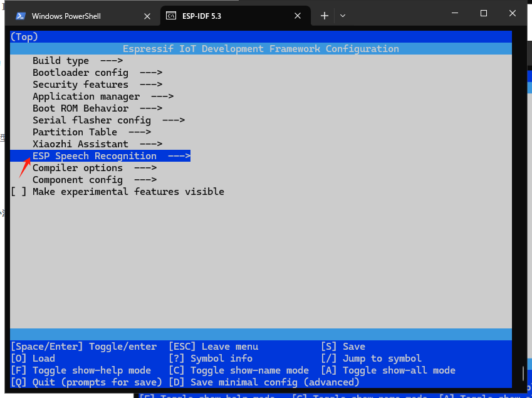Open the new tab profile dropdown
Viewport: 532px width, 398px height.
[343, 16]
